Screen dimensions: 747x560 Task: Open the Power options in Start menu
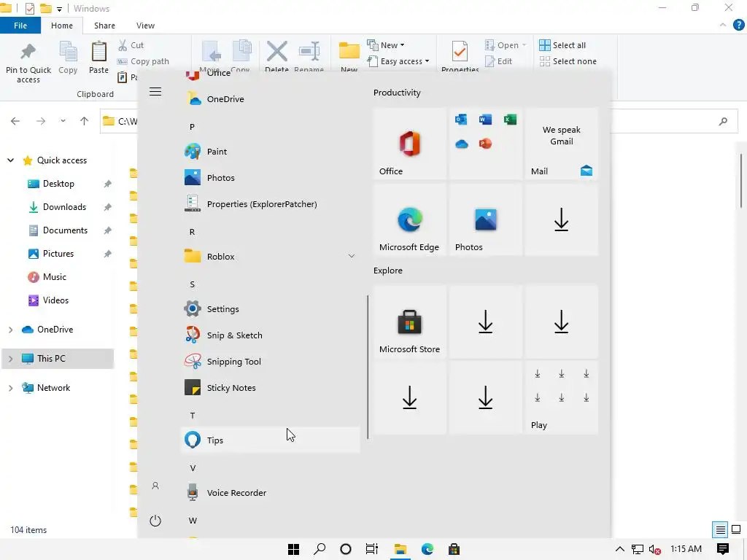click(x=155, y=521)
